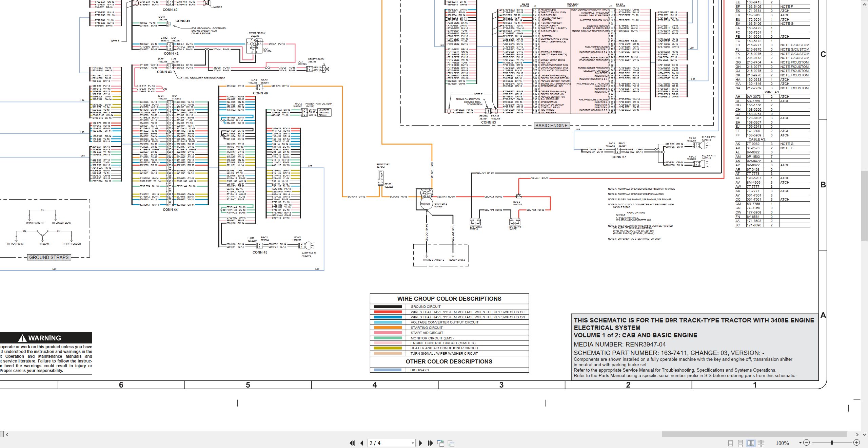Select two-page continuous facing layout
This screenshot has width=868, height=448.
(x=761, y=443)
